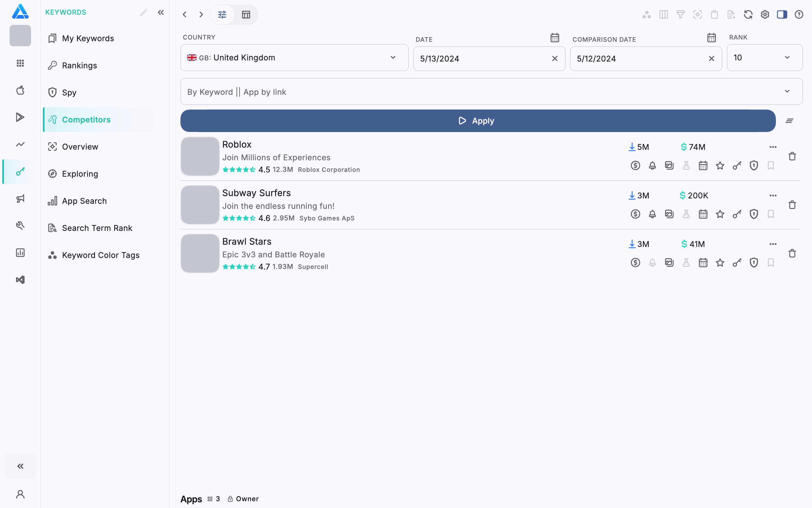
Task: Toggle the bookmark for Subway Surfers
Action: [x=771, y=214]
